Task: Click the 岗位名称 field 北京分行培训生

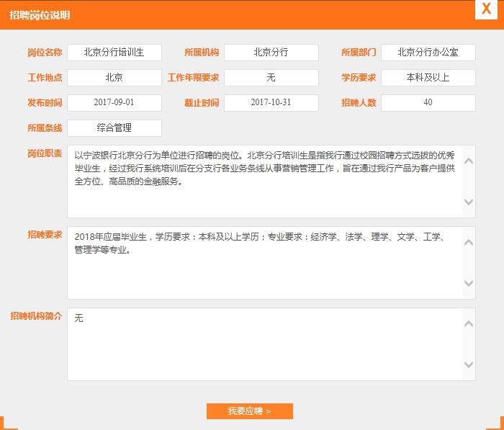Action: click(x=114, y=53)
